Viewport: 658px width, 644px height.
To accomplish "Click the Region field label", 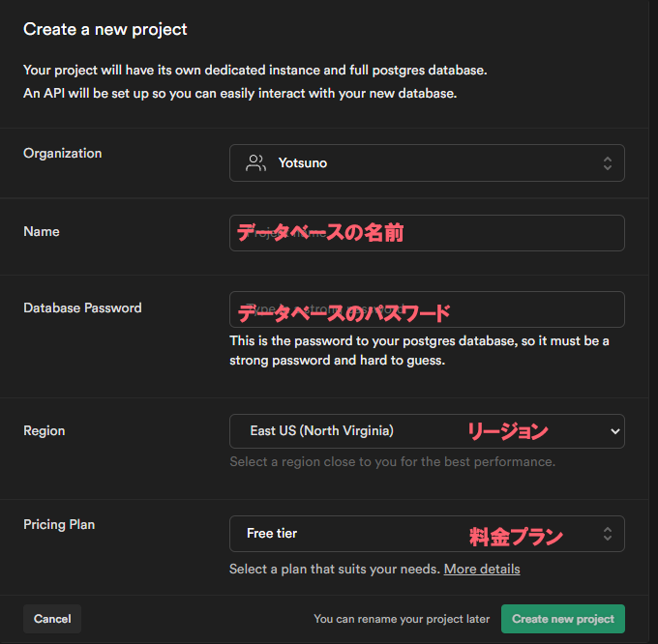I will coord(44,430).
